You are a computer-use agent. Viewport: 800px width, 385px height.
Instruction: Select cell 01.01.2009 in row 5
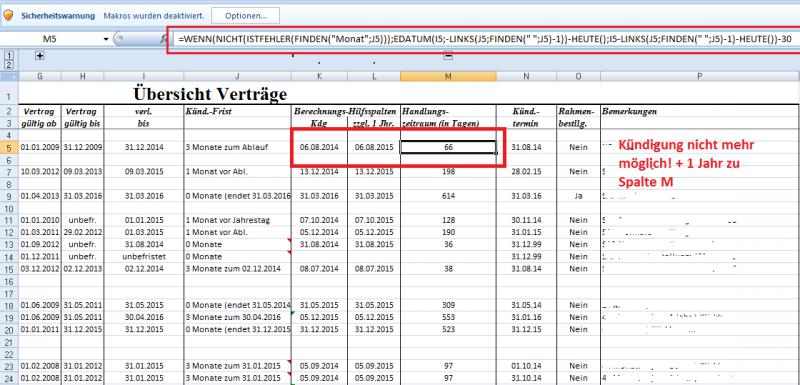[x=40, y=147]
